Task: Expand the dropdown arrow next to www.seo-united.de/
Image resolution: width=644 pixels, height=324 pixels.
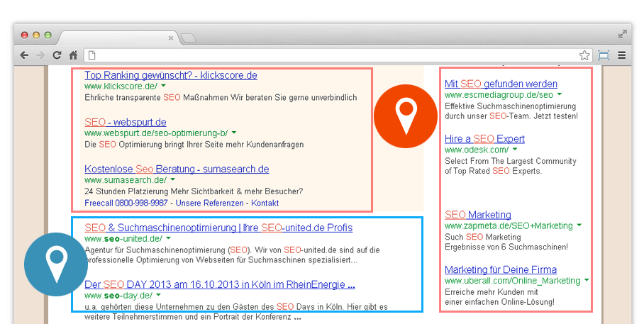Action: 168,238
